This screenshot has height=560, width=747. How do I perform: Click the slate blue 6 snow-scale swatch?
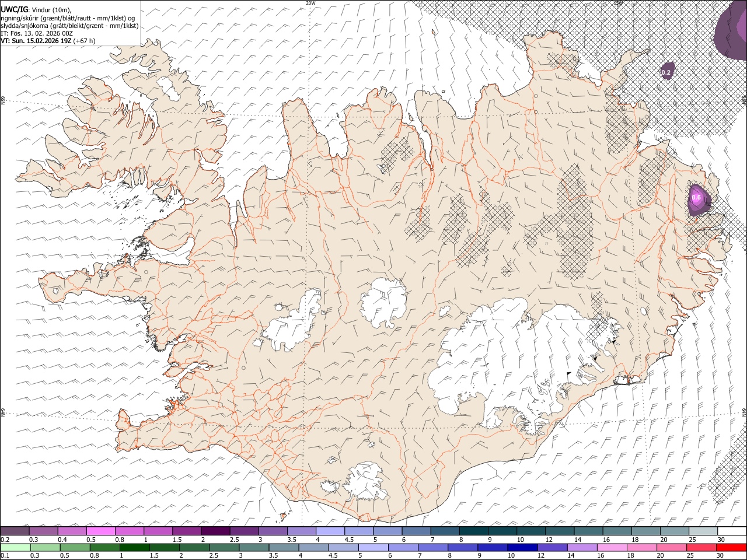[417, 531]
